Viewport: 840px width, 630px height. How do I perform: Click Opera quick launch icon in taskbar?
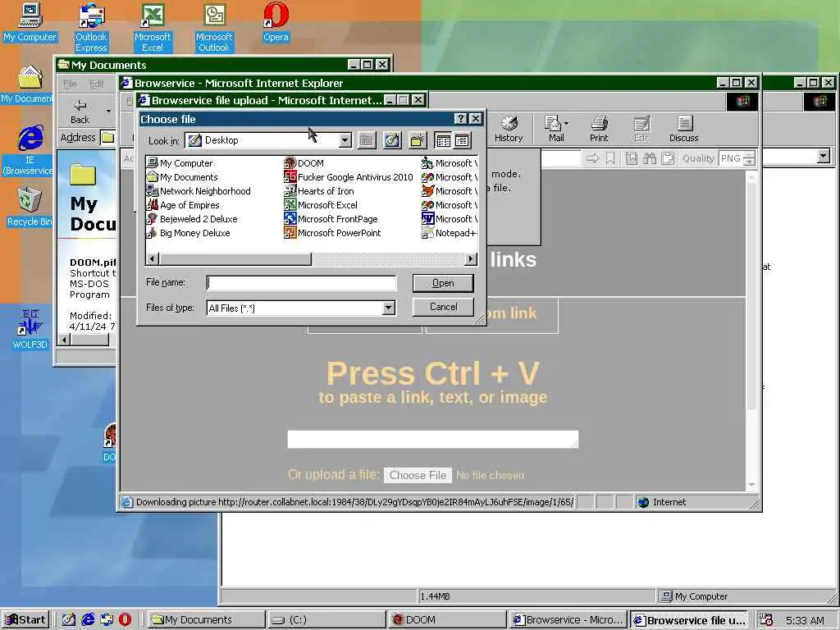(x=125, y=620)
